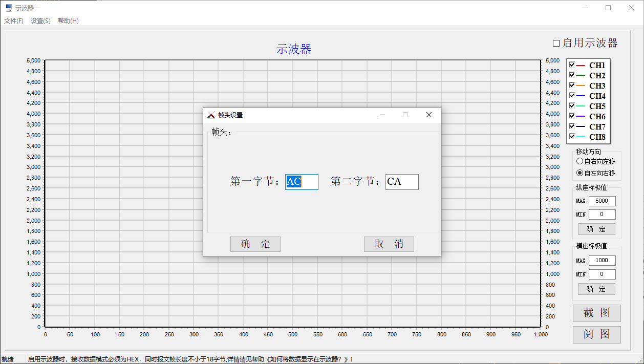Uncheck the CH4 channel checkbox

coord(572,96)
